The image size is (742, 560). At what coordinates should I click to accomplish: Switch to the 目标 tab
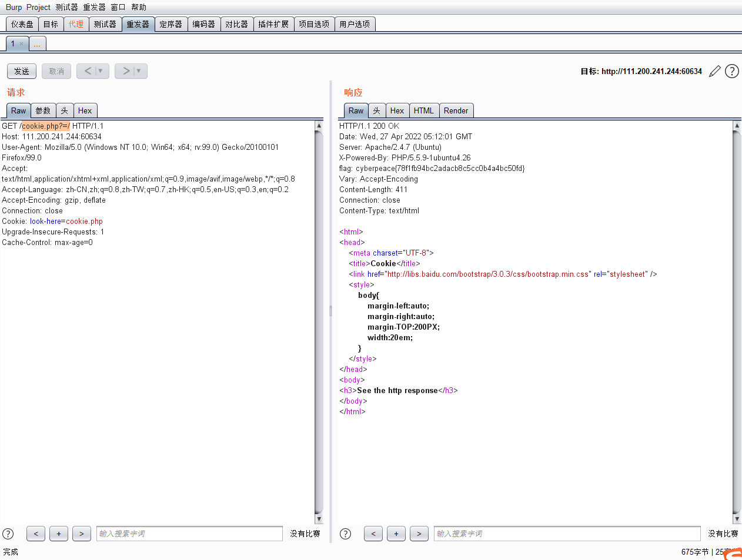51,24
